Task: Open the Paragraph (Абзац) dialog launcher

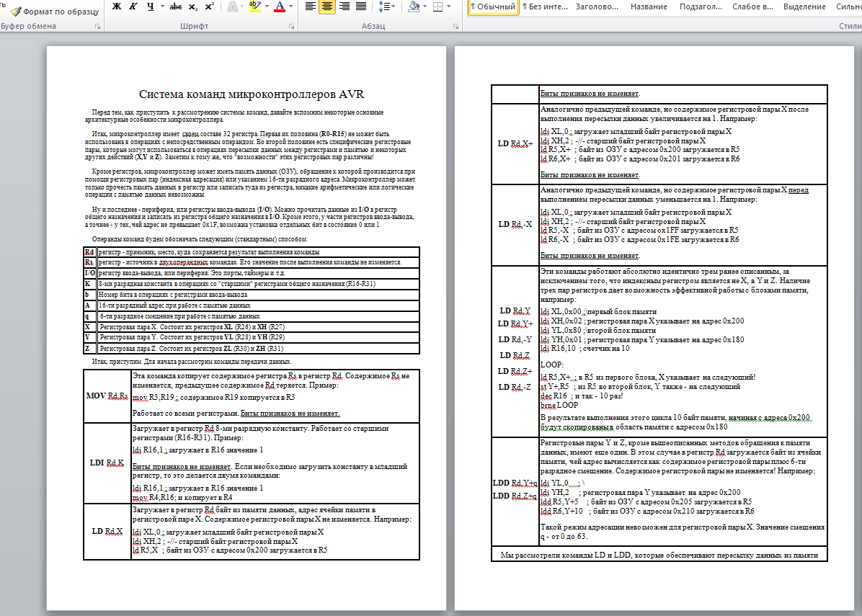Action: click(456, 27)
